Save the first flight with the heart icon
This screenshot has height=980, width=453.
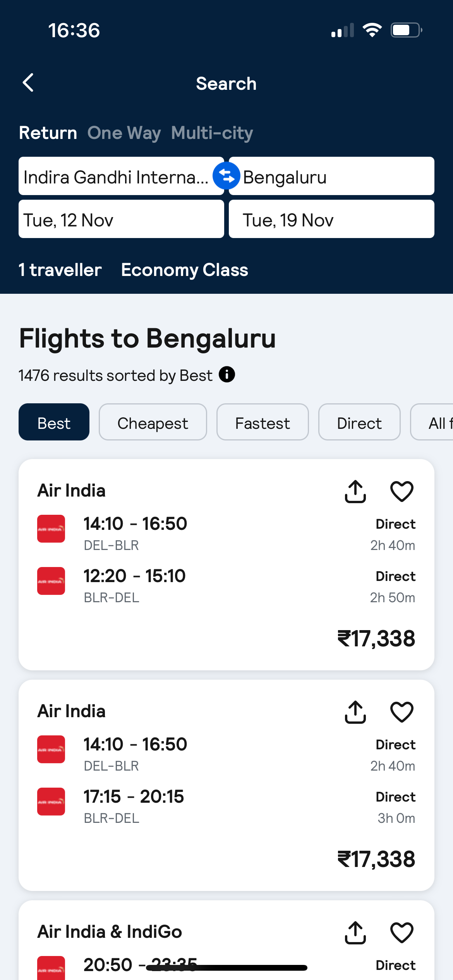pos(402,491)
